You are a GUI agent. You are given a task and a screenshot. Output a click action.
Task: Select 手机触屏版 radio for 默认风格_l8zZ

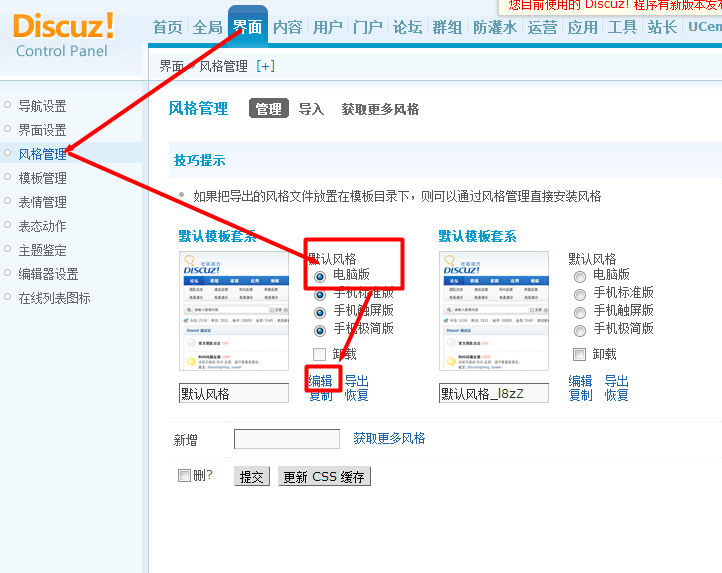(580, 313)
